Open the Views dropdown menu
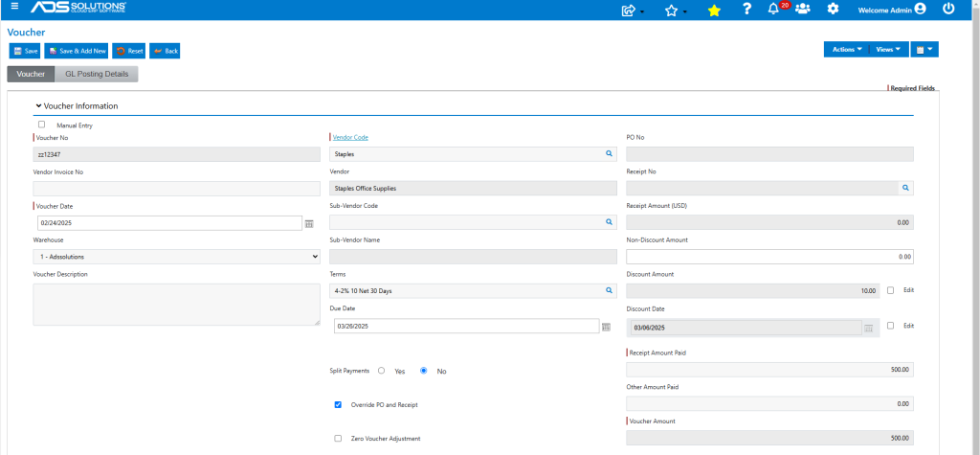 click(x=887, y=50)
